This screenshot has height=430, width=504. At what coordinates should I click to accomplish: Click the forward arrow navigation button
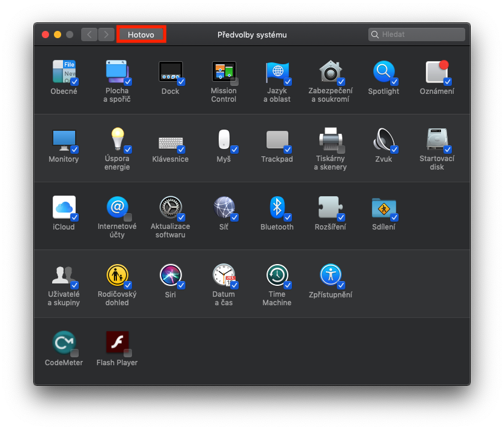(x=106, y=35)
